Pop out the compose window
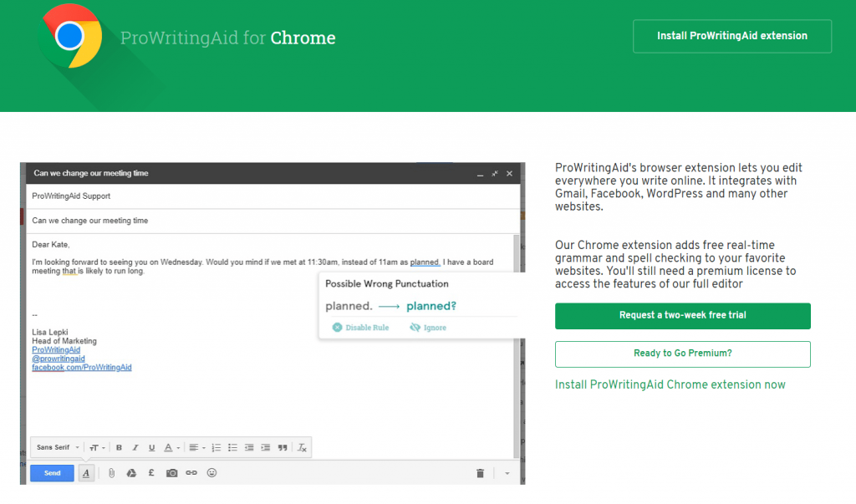This screenshot has height=504, width=856. (495, 174)
